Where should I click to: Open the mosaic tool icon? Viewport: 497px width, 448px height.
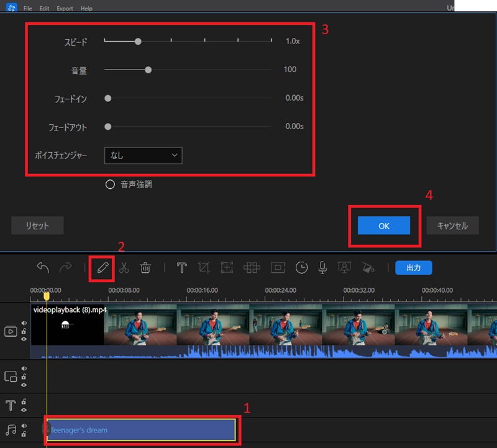(252, 268)
